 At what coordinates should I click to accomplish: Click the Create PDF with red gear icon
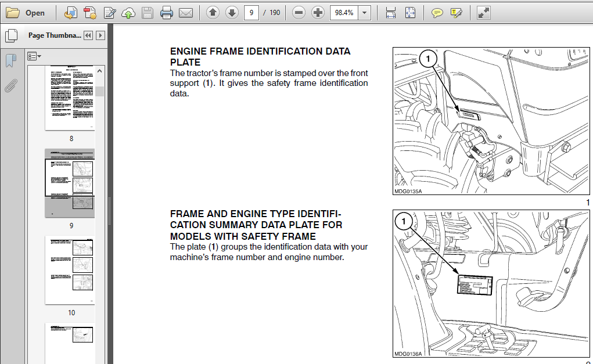pos(90,13)
